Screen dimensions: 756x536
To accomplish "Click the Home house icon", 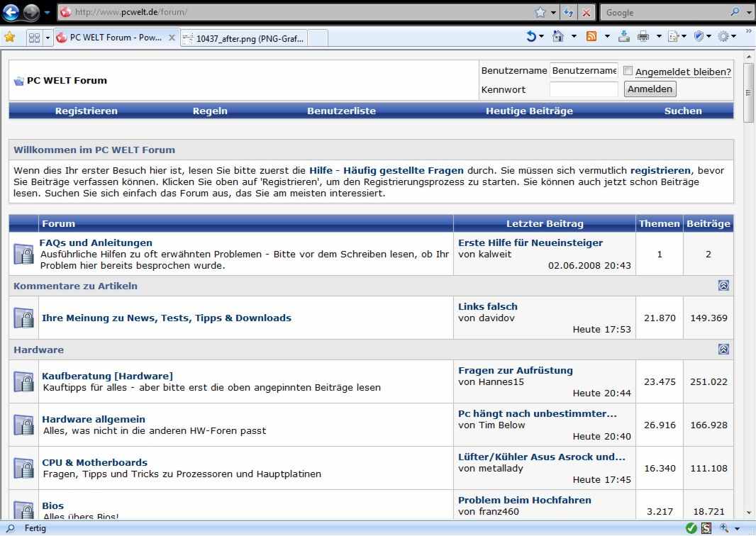I will tap(558, 36).
